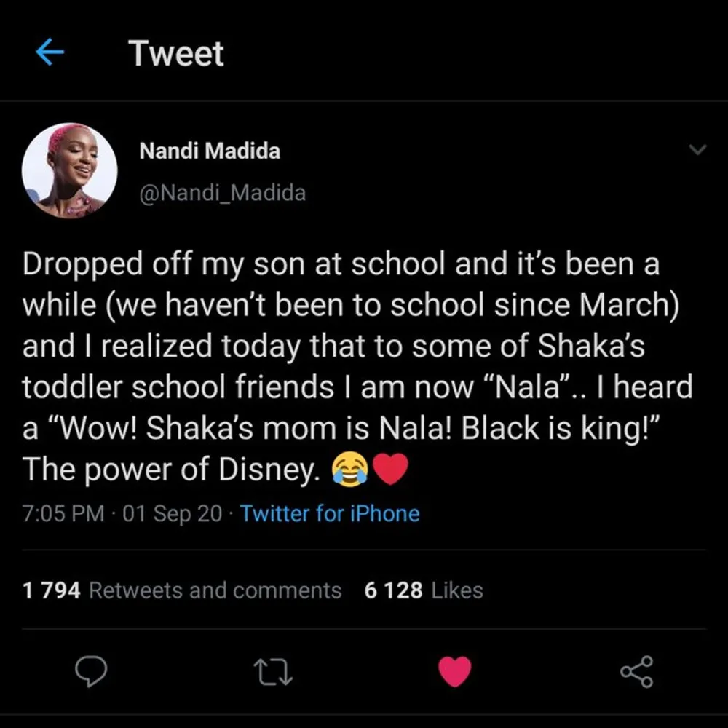The height and width of the screenshot is (728, 728).
Task: Click the 7:05 PM timestamp
Action: [x=63, y=513]
